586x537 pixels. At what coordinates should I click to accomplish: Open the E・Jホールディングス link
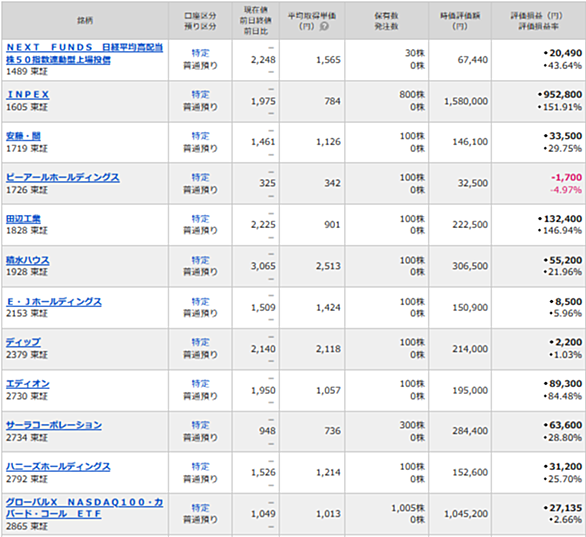point(54,302)
